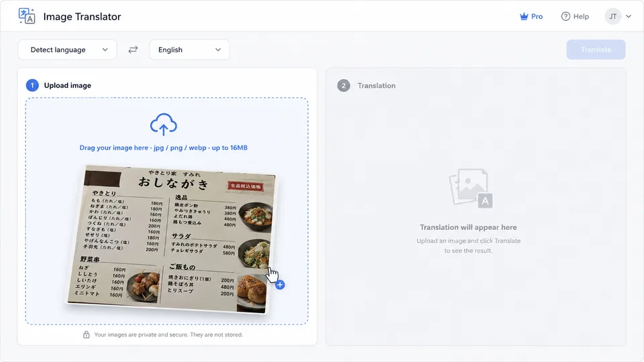644x362 pixels.
Task: Open the English target language dropdown
Action: point(189,50)
